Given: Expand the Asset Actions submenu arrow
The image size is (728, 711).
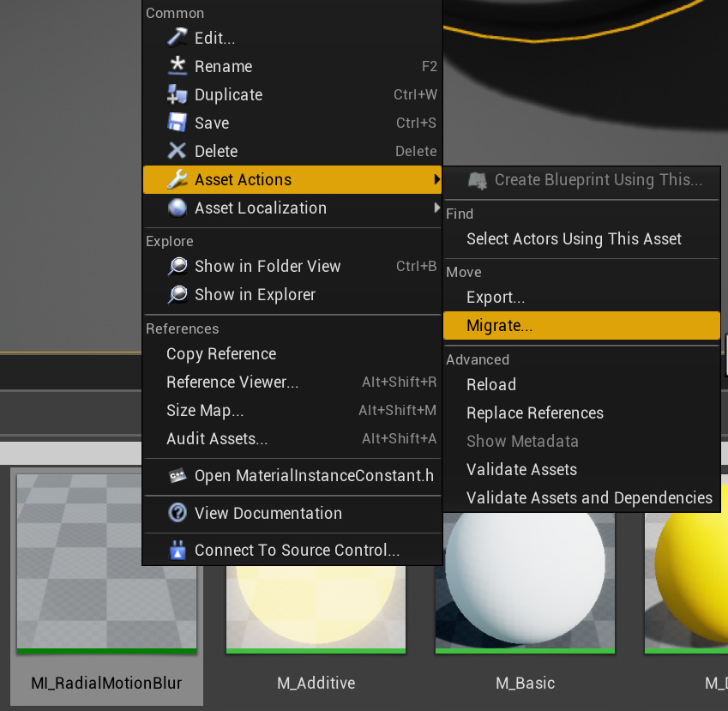Looking at the screenshot, I should pos(436,180).
